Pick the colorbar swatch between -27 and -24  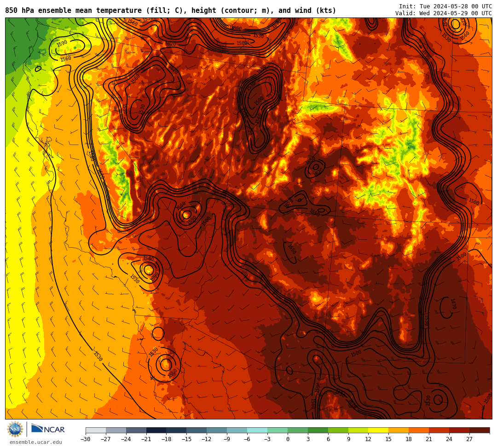(116, 430)
